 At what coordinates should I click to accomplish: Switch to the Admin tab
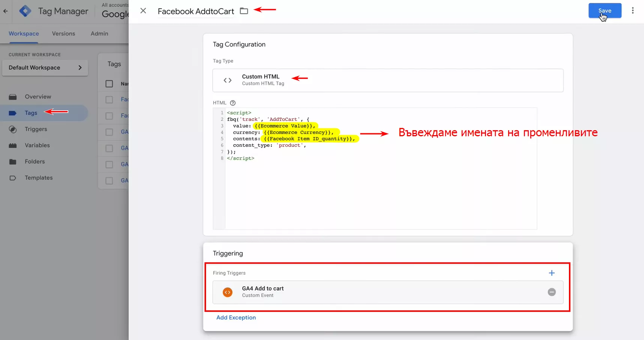click(99, 33)
